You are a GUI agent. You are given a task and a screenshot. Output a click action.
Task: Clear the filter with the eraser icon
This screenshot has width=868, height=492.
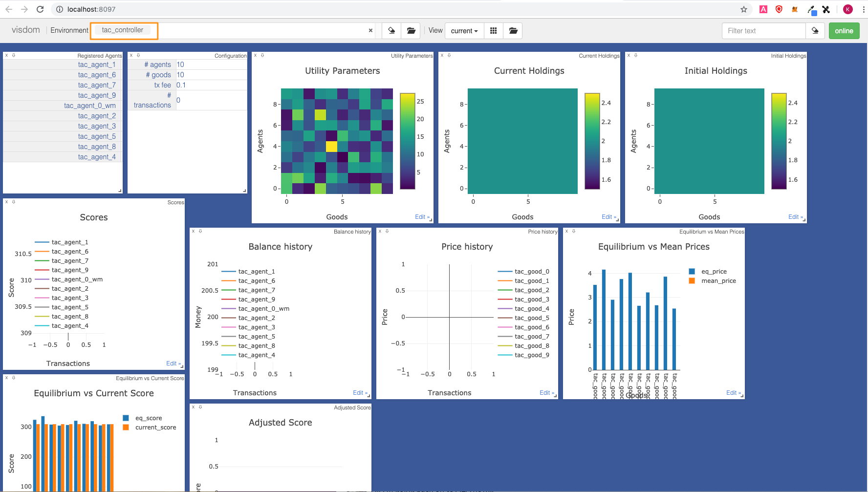(815, 31)
